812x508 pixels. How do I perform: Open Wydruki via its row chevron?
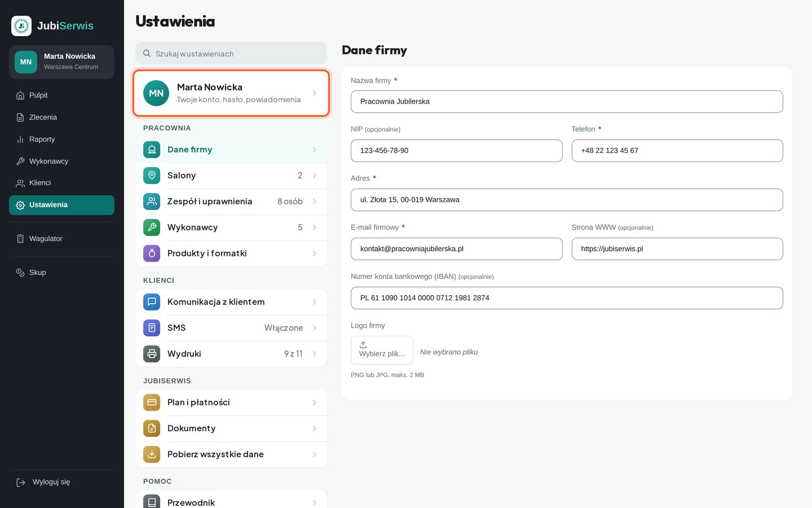(x=315, y=354)
